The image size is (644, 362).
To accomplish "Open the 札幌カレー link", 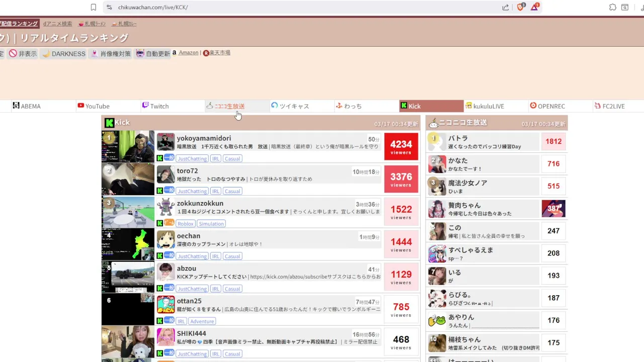I will pos(124,24).
